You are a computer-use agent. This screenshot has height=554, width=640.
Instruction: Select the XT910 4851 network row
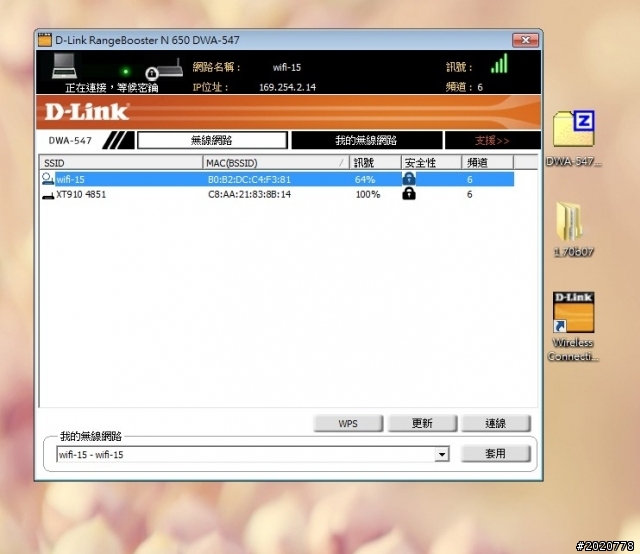277,194
